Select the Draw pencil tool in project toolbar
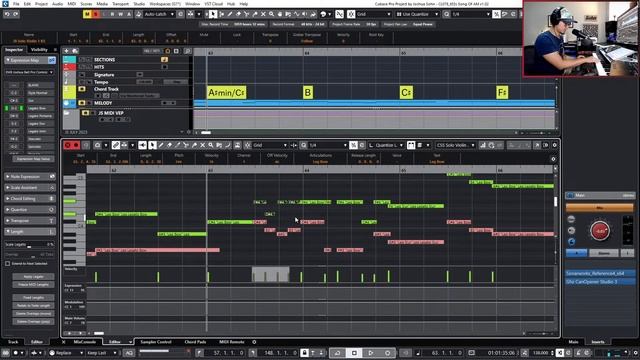The image size is (640, 360). [x=230, y=14]
